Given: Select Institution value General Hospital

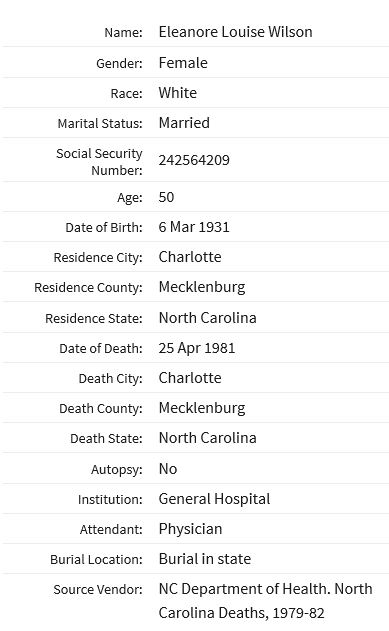Looking at the screenshot, I should pyautogui.click(x=214, y=499).
